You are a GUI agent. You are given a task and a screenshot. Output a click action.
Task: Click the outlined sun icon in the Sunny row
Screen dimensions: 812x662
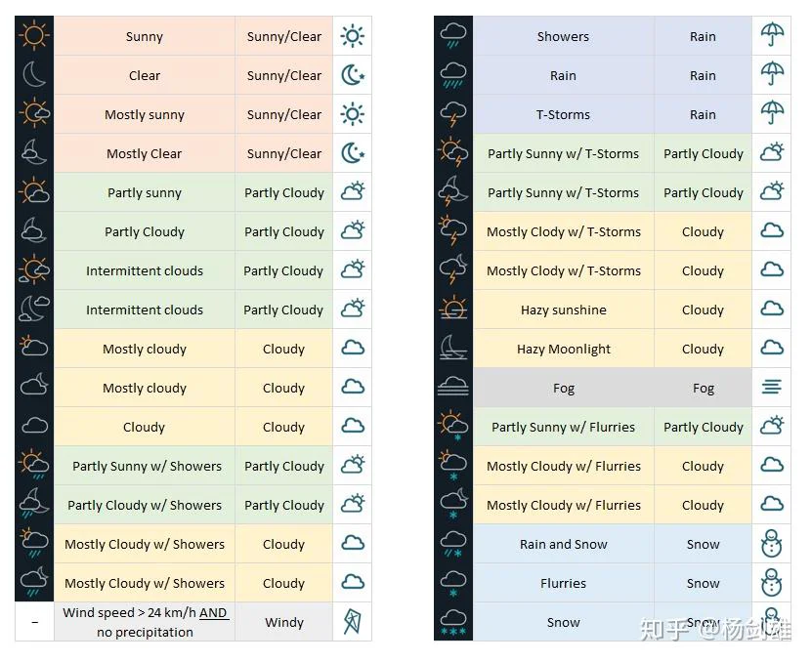(353, 36)
